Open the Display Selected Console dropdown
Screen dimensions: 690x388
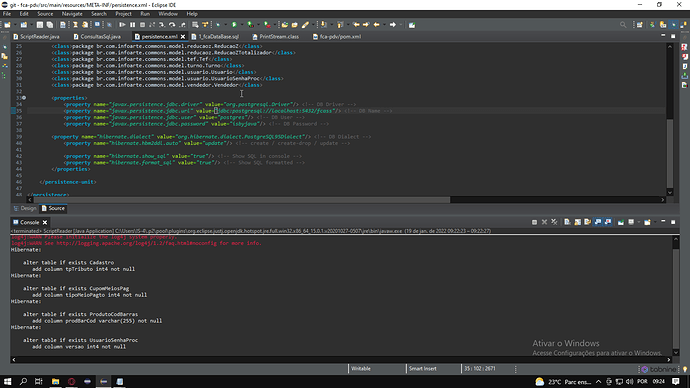click(x=639, y=222)
